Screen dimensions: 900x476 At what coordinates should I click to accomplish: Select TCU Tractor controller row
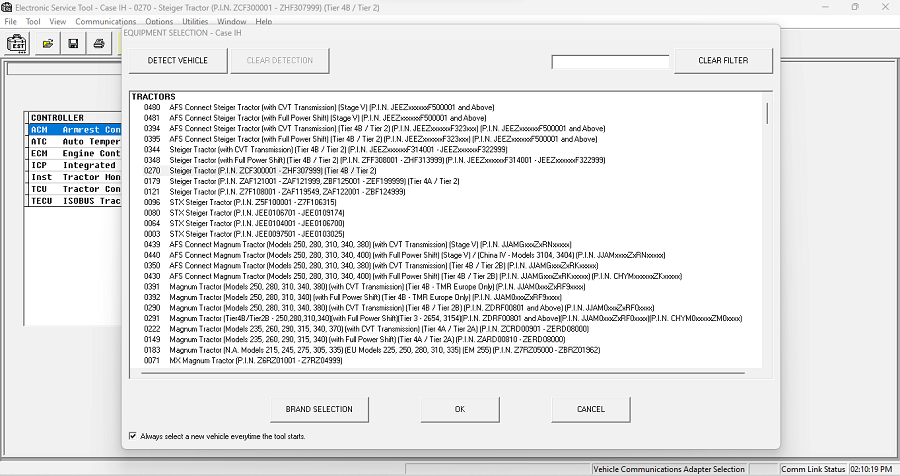pos(75,189)
